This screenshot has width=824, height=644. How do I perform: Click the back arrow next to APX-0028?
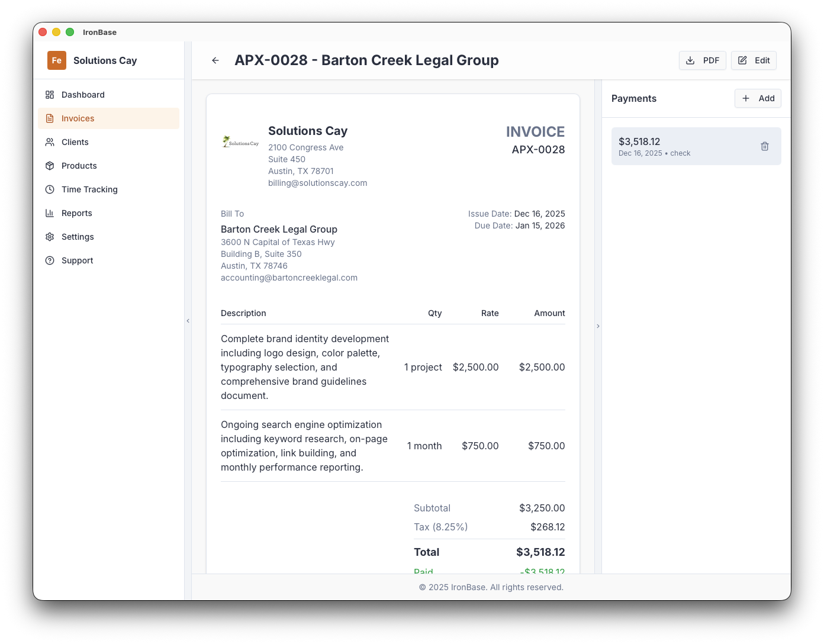tap(215, 60)
